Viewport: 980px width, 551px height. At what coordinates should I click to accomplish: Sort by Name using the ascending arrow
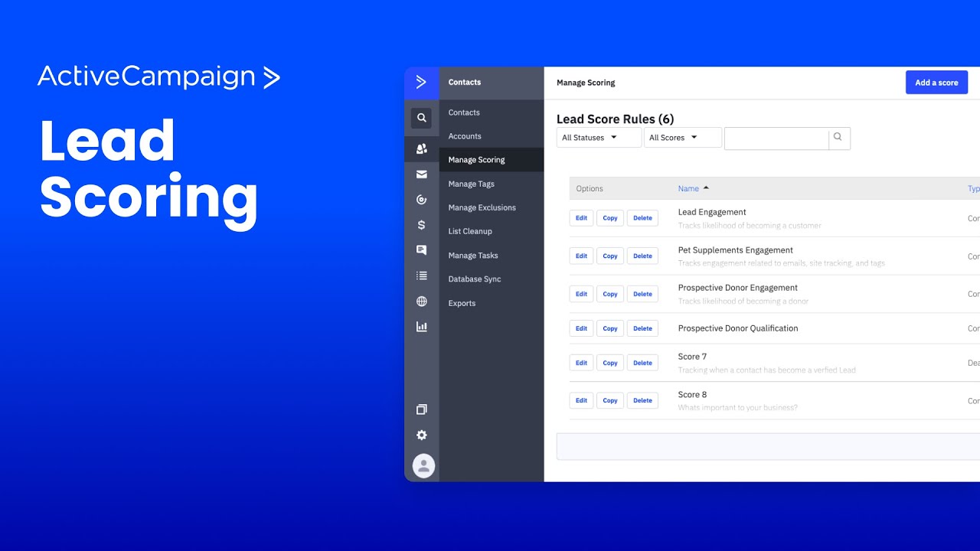(706, 188)
